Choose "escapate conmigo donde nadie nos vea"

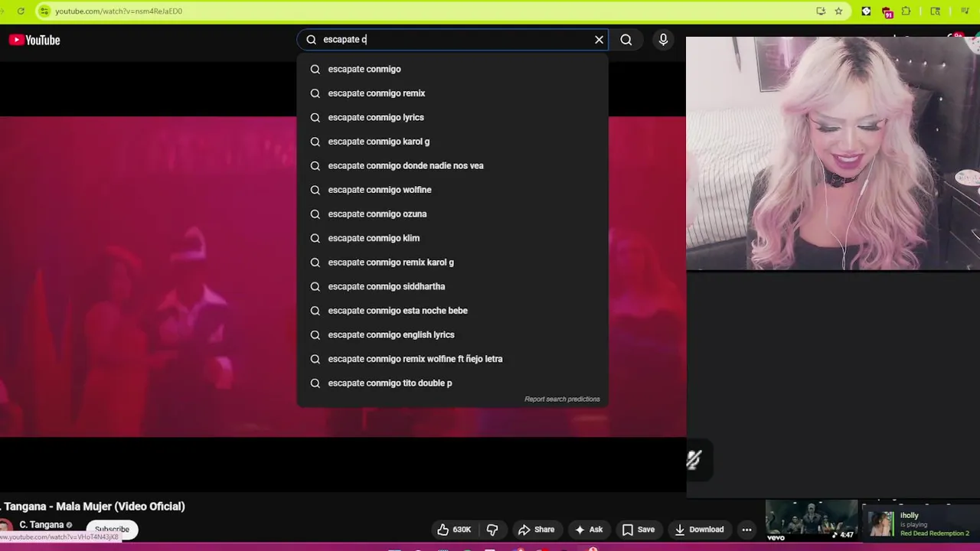[452, 165]
